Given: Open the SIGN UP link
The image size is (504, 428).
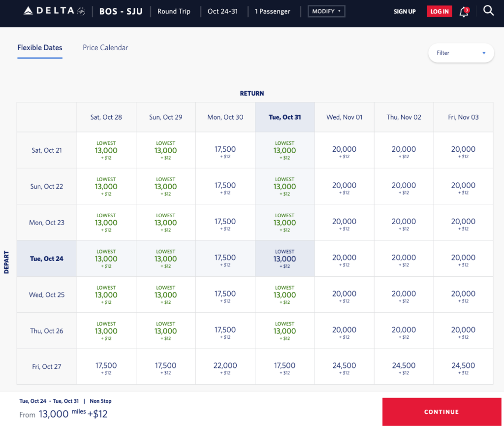Looking at the screenshot, I should coord(405,11).
